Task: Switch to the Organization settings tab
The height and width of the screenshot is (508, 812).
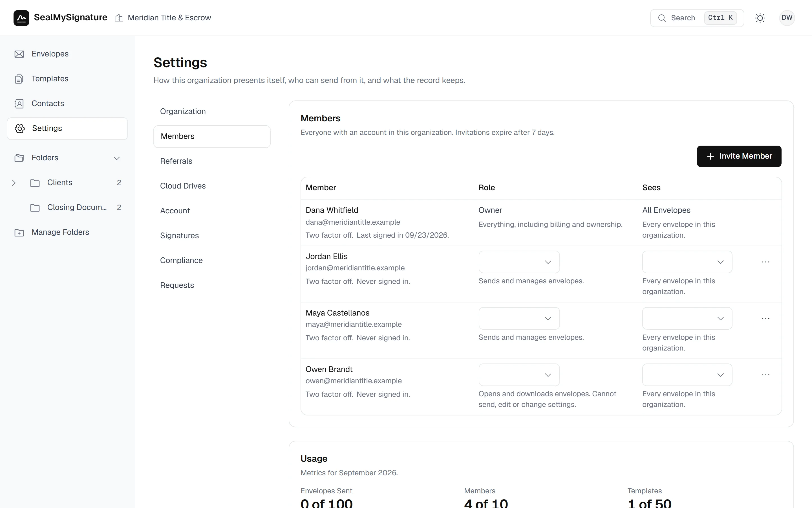Action: 212,111
